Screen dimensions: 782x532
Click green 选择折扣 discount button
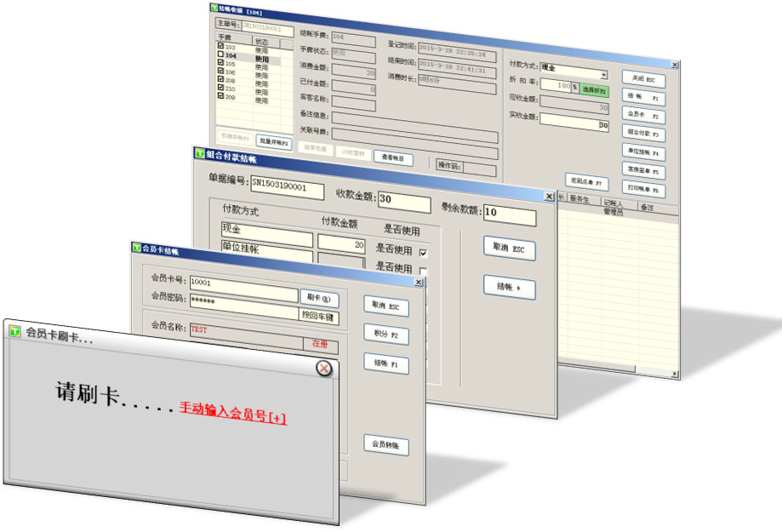click(x=595, y=89)
